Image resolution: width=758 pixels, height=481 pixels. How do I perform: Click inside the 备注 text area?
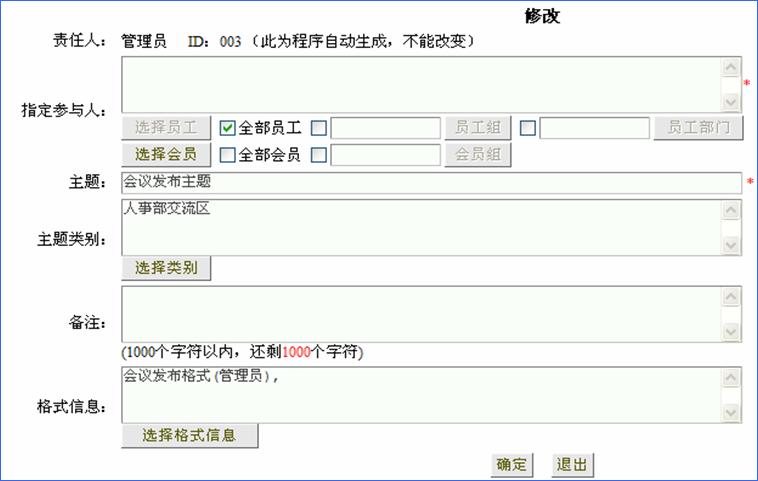[x=420, y=314]
